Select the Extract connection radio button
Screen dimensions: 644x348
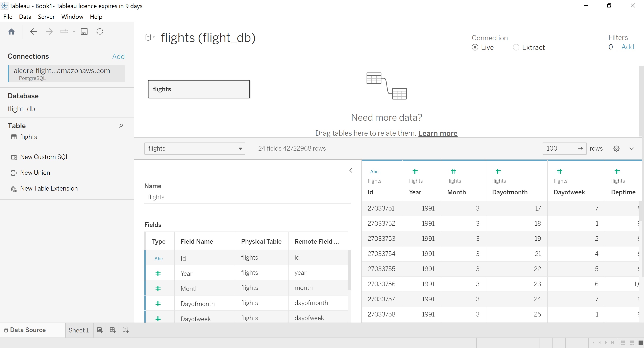tap(516, 47)
